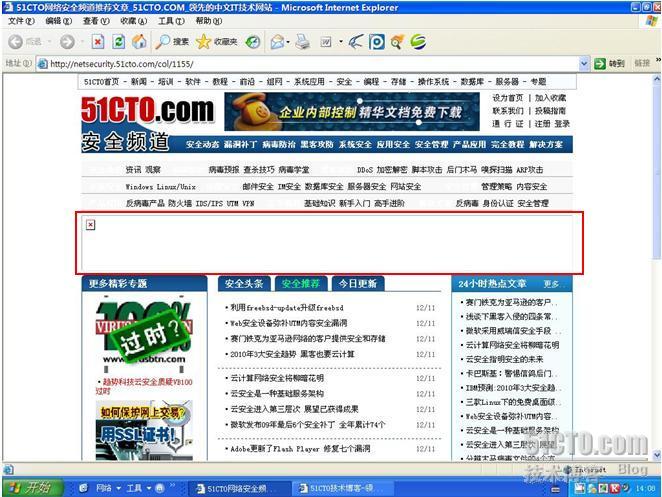Open article Web安全设备弥补UTM内容安全漏洞
662x497 pixels.
pos(288,323)
